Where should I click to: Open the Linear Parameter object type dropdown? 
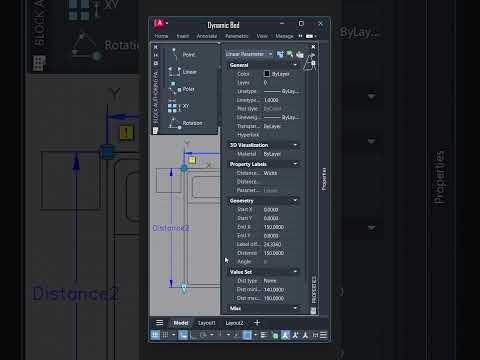coord(249,54)
